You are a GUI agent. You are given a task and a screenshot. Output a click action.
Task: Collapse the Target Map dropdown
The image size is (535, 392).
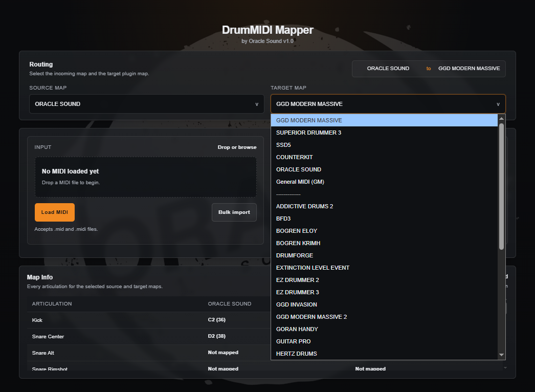[388, 104]
